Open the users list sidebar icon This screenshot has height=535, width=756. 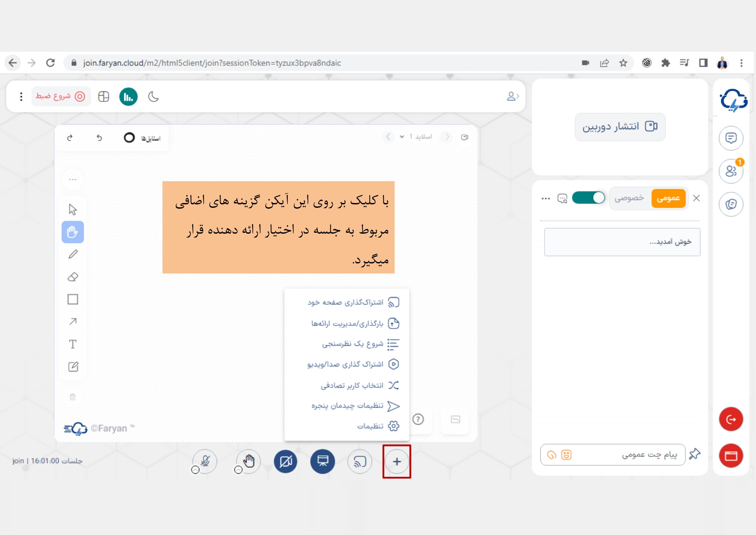coord(731,171)
